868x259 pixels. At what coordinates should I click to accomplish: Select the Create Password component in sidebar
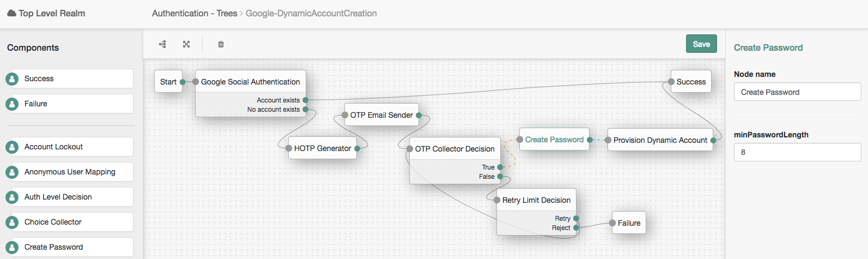click(72, 247)
